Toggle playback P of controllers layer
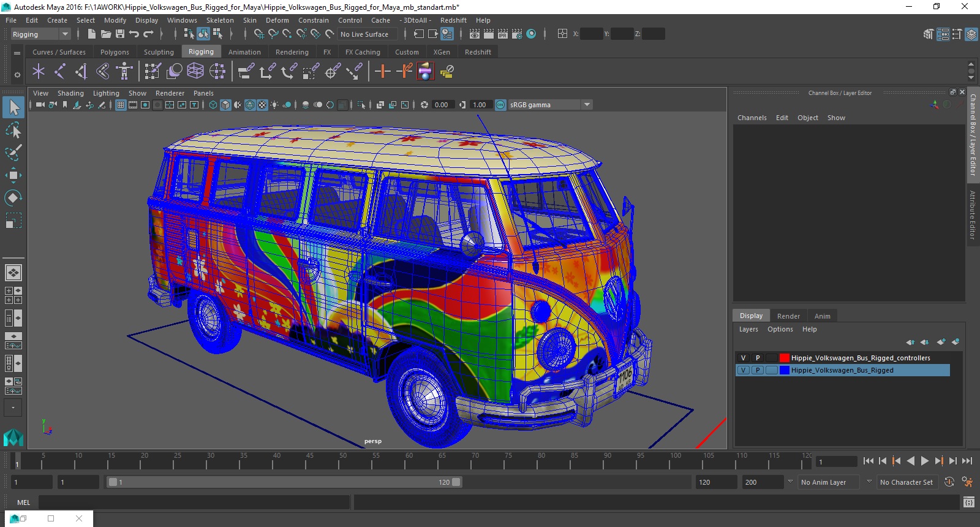 758,358
